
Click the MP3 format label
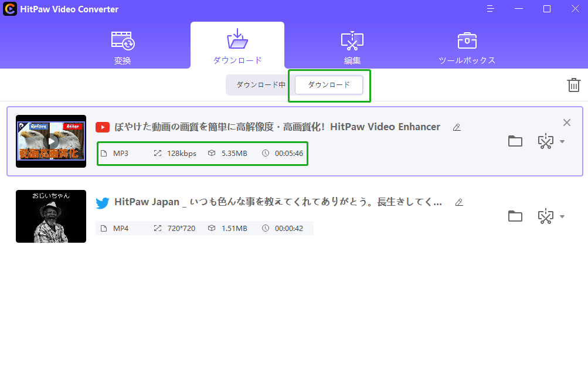pos(121,154)
